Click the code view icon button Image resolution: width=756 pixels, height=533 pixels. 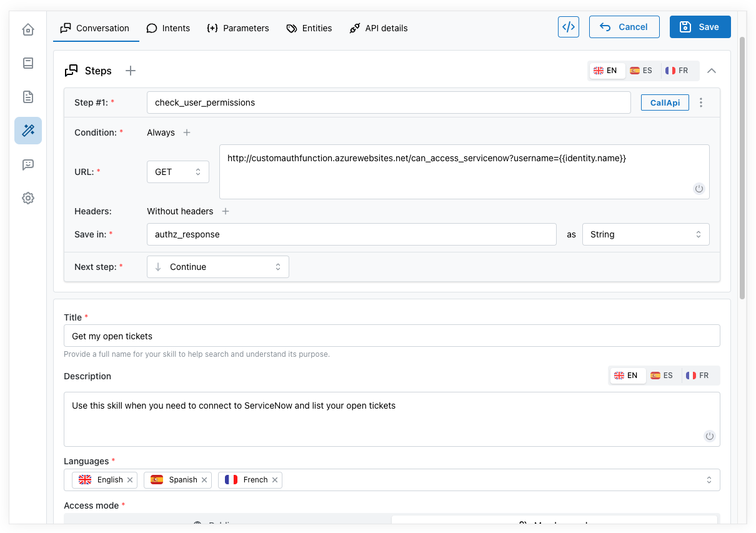568,27
